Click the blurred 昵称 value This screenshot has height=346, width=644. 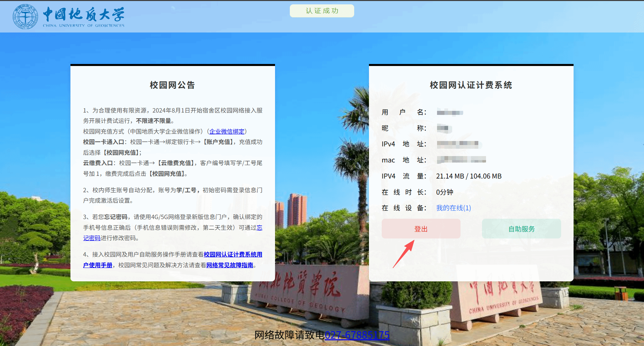(x=443, y=128)
